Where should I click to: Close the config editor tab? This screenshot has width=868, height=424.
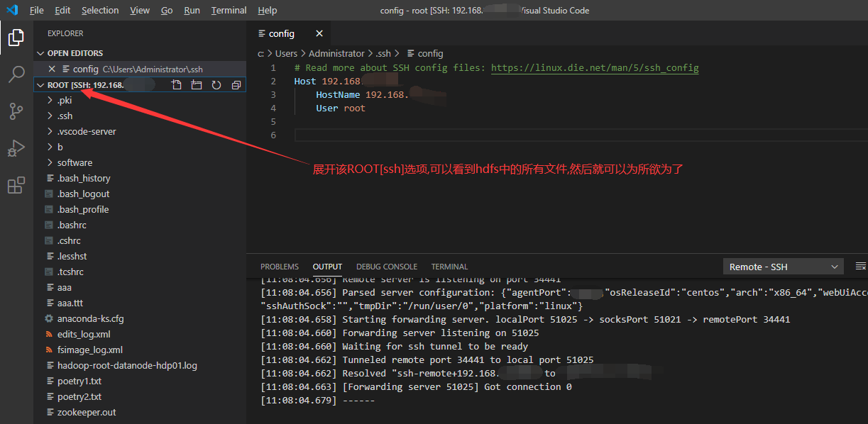click(319, 33)
